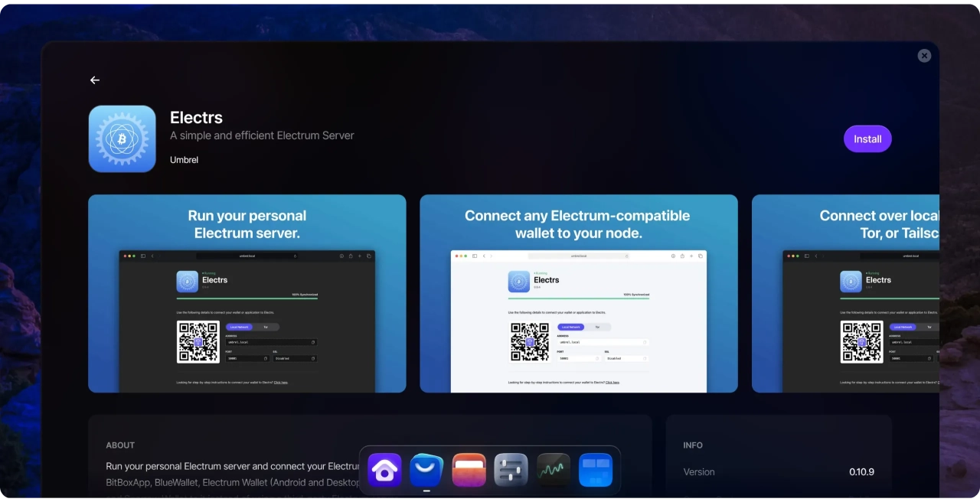Viewport: 980px width, 502px height.
Task: Open the Widgets dock icon
Action: pos(595,471)
